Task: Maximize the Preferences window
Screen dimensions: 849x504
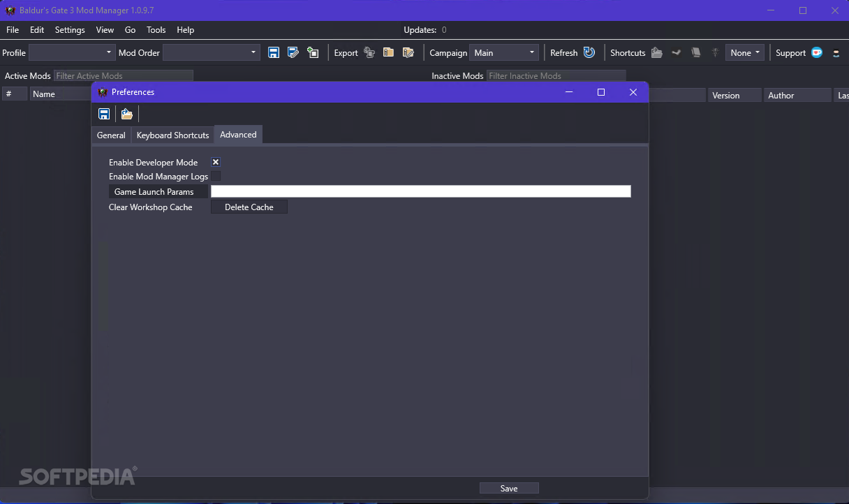Action: [601, 92]
